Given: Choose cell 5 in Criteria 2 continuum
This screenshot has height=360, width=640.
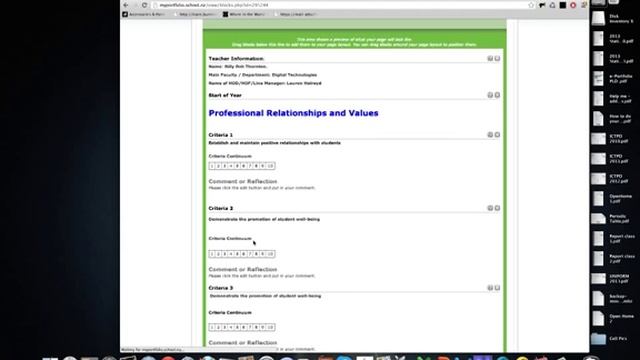Looking at the screenshot, I should 237,254.
